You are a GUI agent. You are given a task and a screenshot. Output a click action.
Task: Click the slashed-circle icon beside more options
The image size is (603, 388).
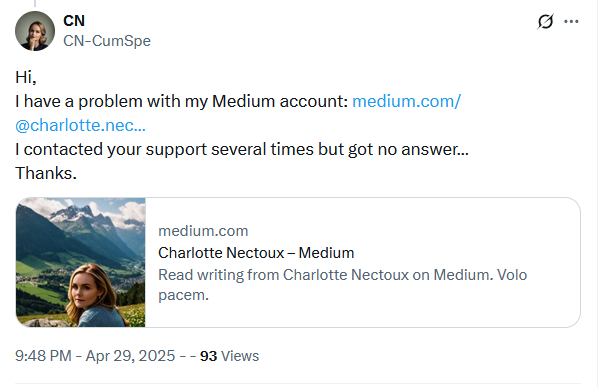tap(545, 22)
